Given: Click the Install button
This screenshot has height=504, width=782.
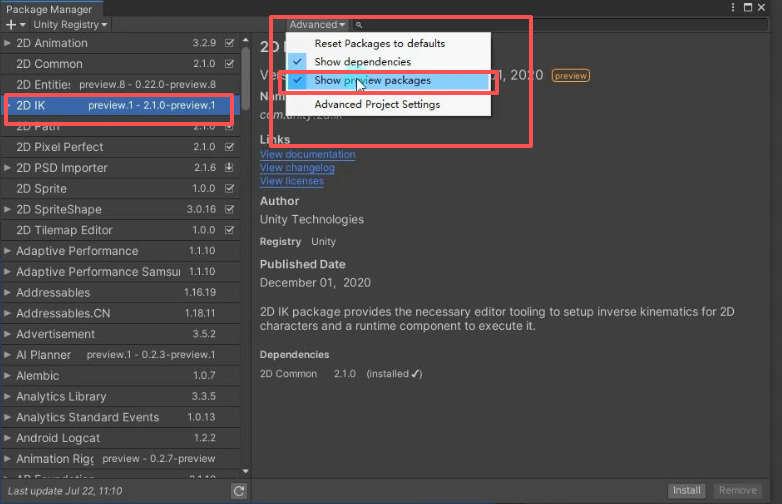Looking at the screenshot, I should [686, 491].
